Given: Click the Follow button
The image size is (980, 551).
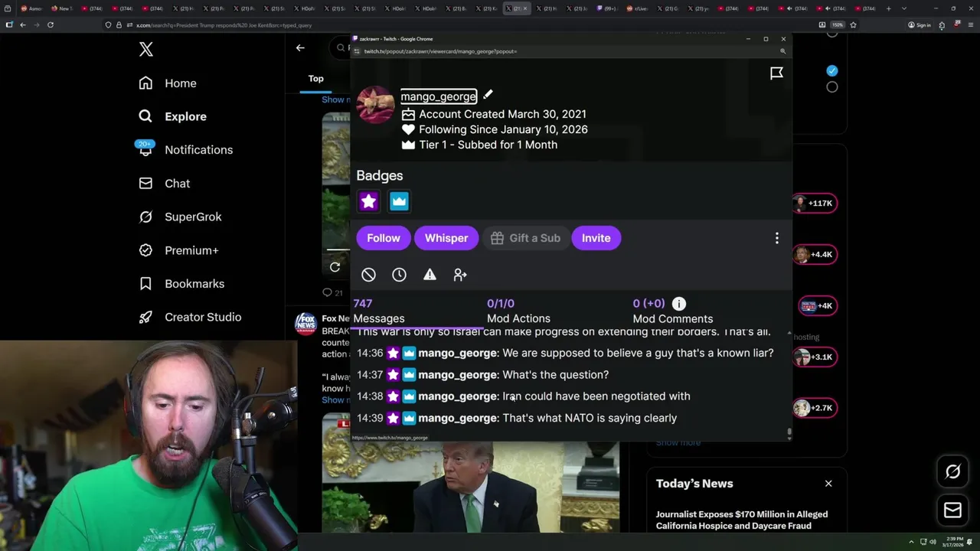Looking at the screenshot, I should [384, 238].
